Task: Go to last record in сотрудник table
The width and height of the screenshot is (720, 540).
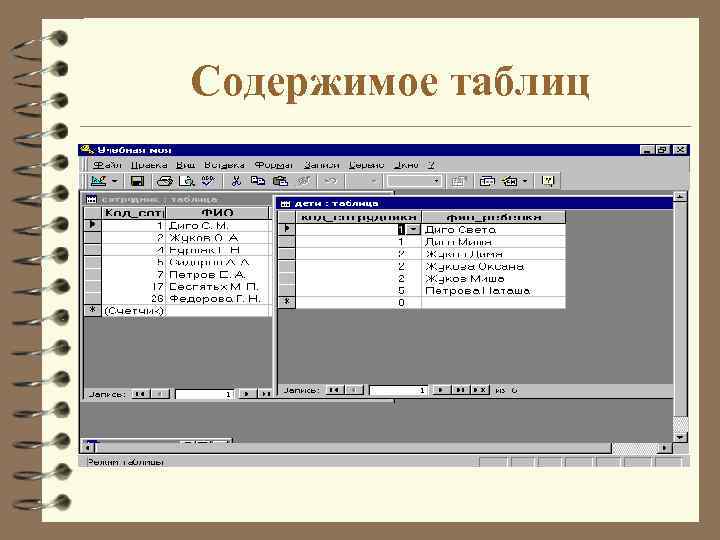Action: (x=265, y=394)
